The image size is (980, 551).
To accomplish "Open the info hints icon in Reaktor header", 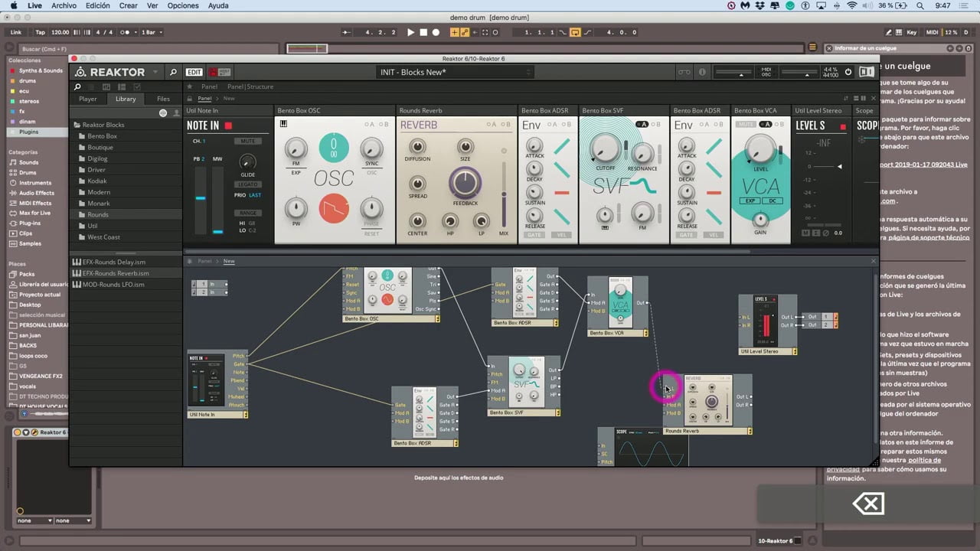I will click(702, 72).
